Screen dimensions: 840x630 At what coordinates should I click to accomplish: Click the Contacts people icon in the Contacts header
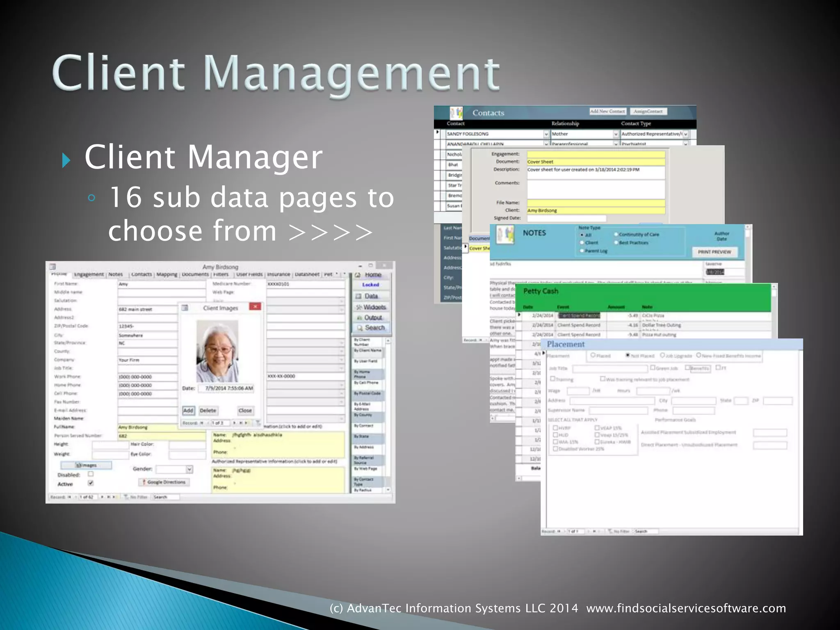click(x=456, y=112)
